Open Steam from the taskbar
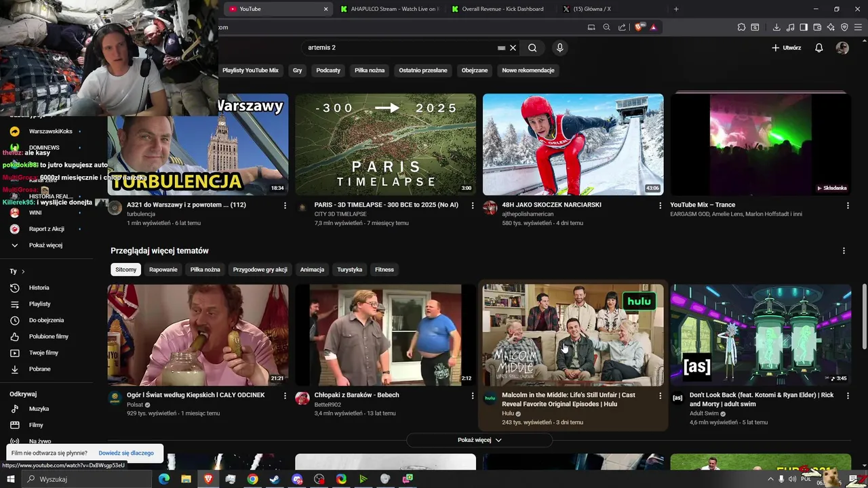 click(x=274, y=479)
